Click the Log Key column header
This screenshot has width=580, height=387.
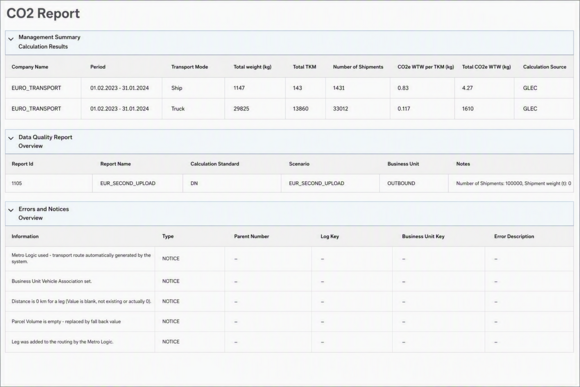pyautogui.click(x=330, y=236)
